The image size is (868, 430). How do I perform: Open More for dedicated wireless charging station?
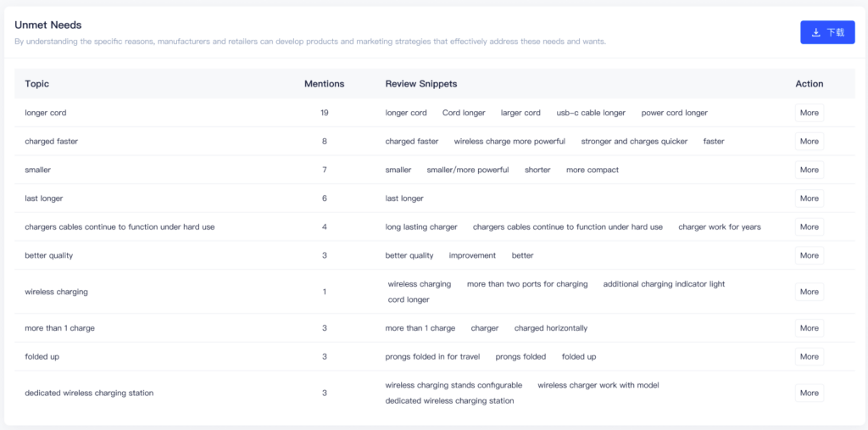coord(810,393)
